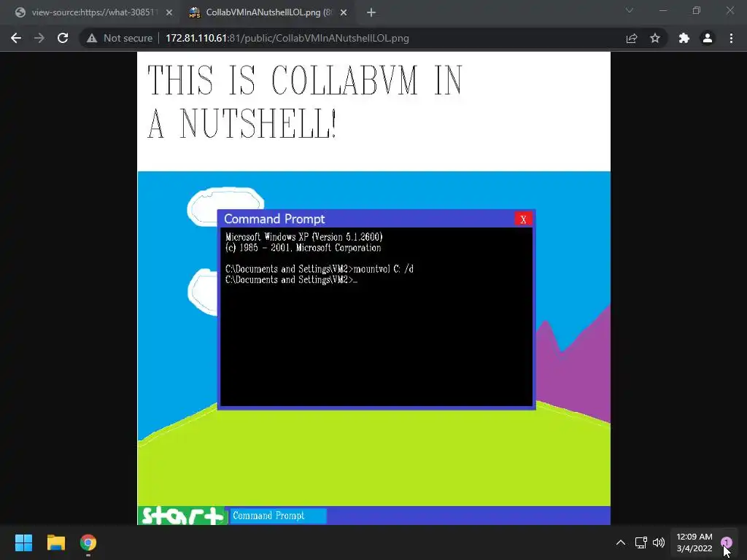This screenshot has width=747, height=560.
Task: Show hidden system tray icons
Action: 621,542
